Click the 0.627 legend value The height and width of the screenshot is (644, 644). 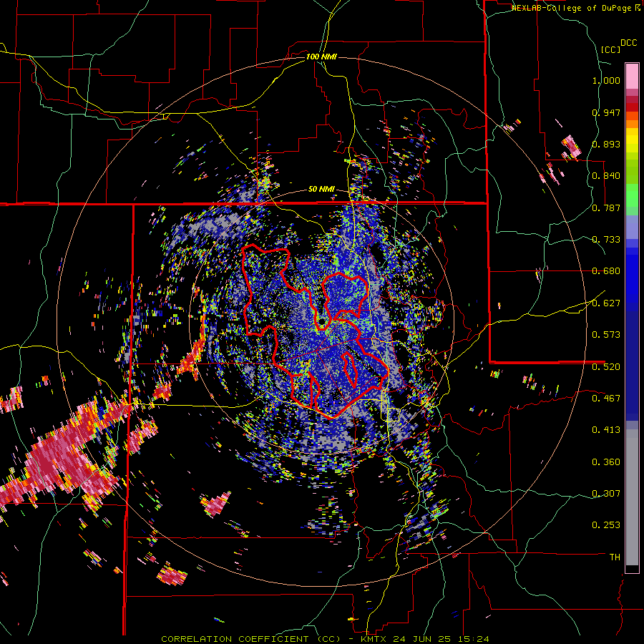pyautogui.click(x=606, y=303)
